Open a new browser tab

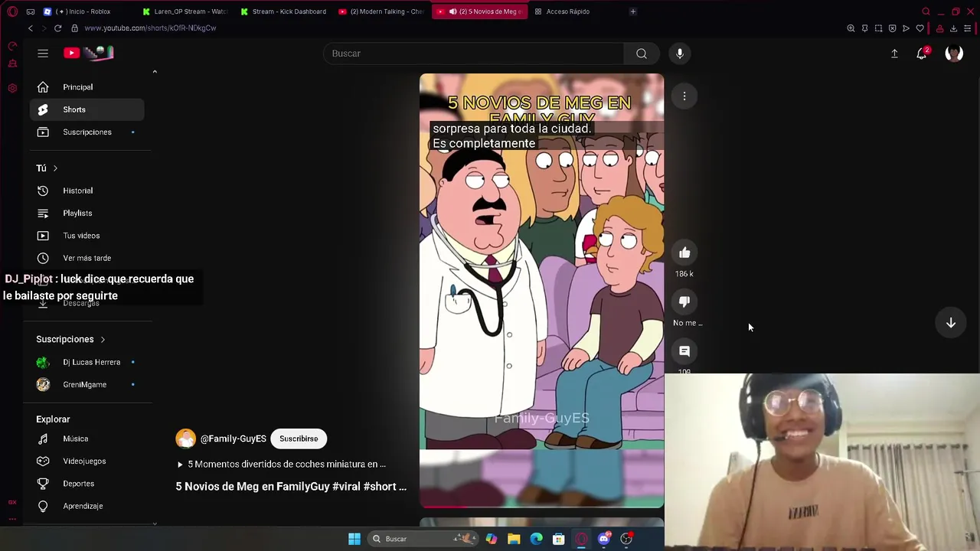point(632,11)
